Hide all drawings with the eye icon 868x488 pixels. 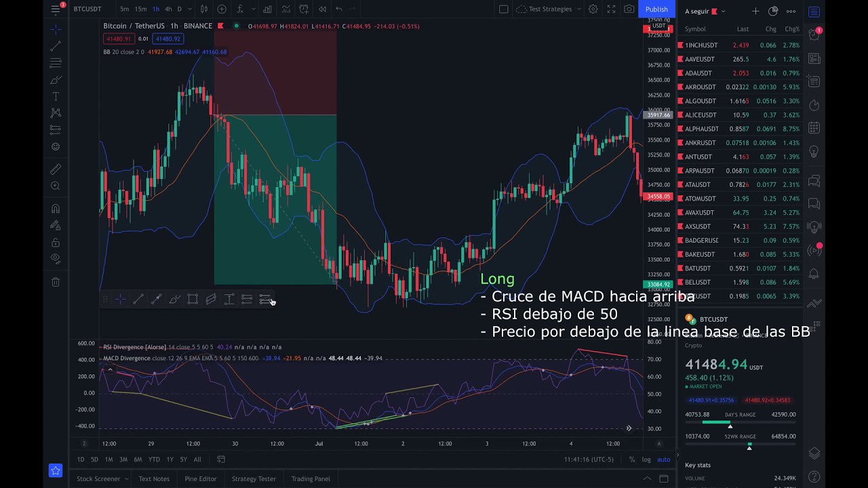click(56, 259)
